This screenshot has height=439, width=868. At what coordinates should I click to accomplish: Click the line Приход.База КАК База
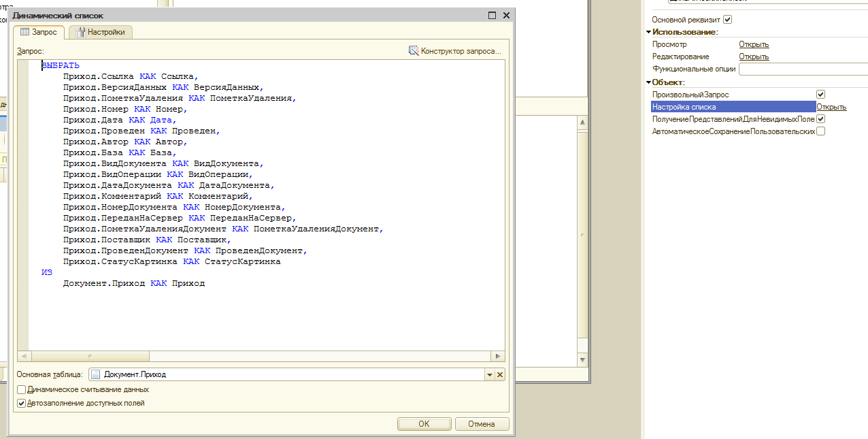tap(120, 152)
